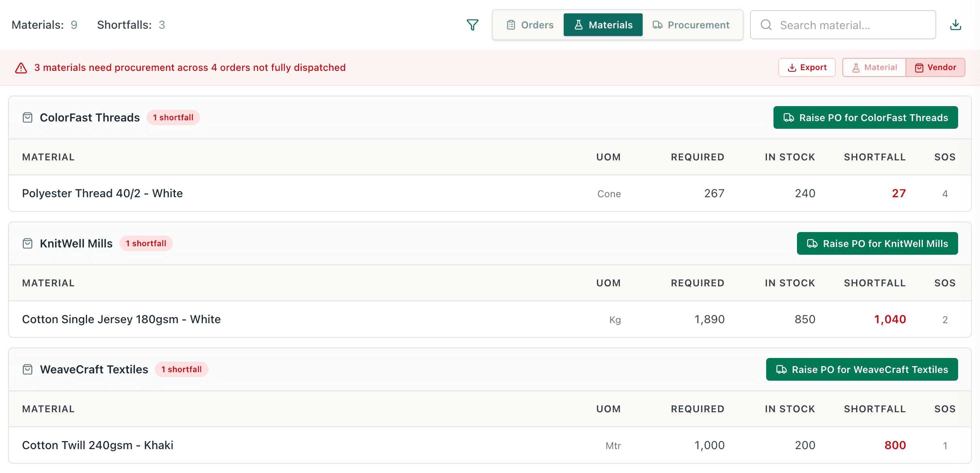Select Polyester Thread 40/2 - White row
This screenshot has height=473, width=980.
pyautogui.click(x=490, y=194)
